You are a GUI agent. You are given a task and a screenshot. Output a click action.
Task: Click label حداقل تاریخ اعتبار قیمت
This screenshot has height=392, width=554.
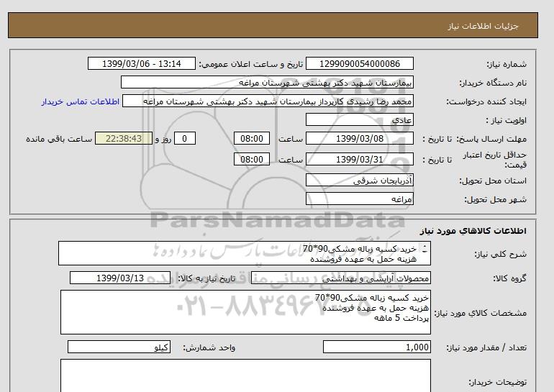pos(494,160)
